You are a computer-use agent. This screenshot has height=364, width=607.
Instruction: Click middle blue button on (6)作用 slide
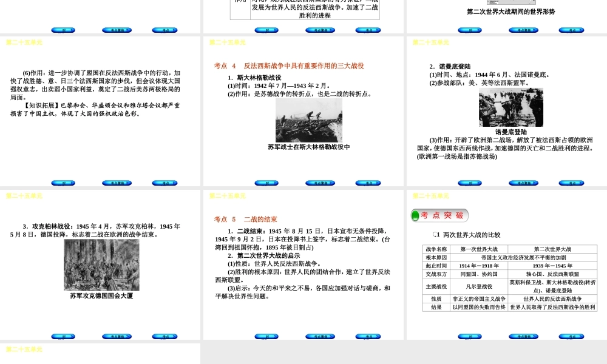[x=117, y=183]
